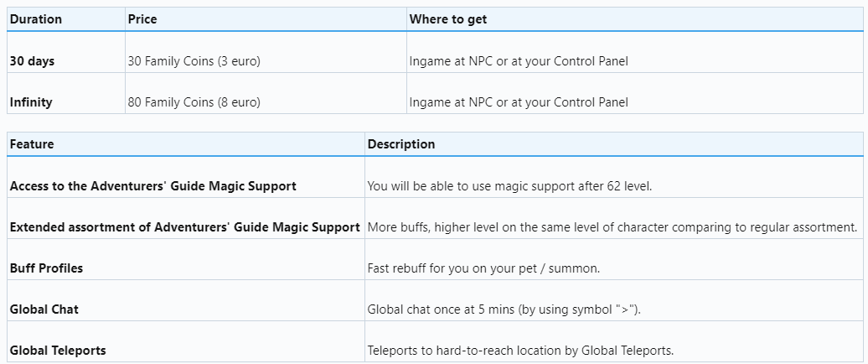The image size is (868, 364).
Task: Select 'Access to the Adventurers' Guide Magic Support'
Action: (153, 186)
